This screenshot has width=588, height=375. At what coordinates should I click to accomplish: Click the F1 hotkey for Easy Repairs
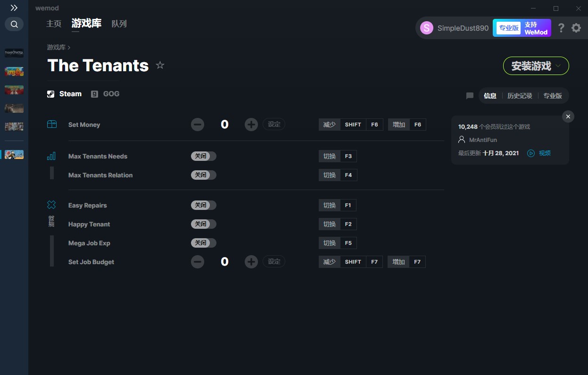coord(348,205)
